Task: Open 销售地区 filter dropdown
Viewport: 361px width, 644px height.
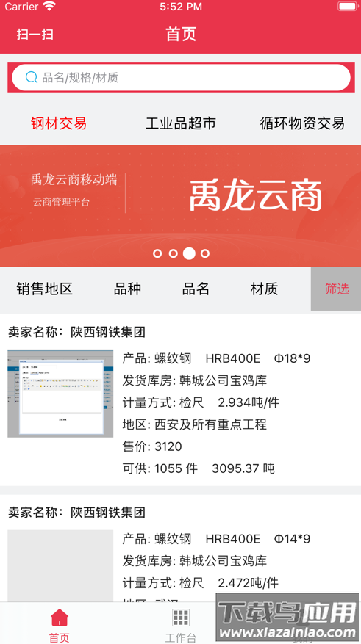Action: coord(44,289)
